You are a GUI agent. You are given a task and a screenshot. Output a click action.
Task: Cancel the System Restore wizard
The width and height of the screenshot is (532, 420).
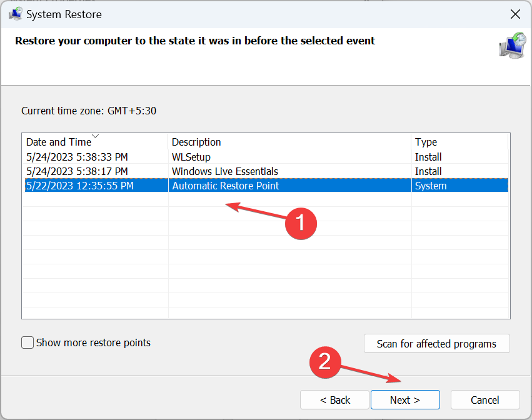coord(485,400)
